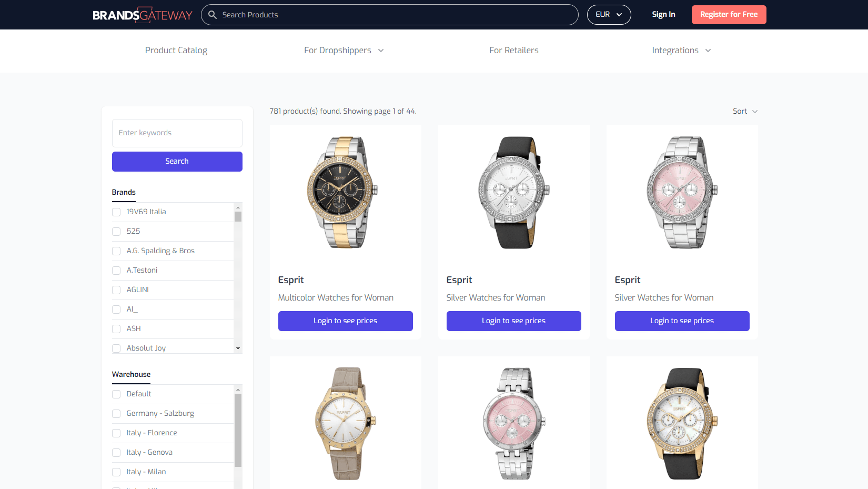Focus the Enter keywords field
Viewport: 868px width, 489px height.
177,133
